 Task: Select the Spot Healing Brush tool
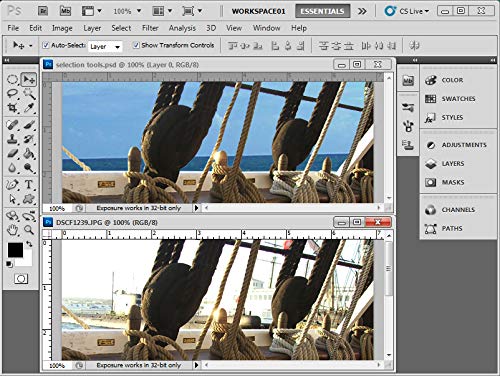tap(12, 125)
